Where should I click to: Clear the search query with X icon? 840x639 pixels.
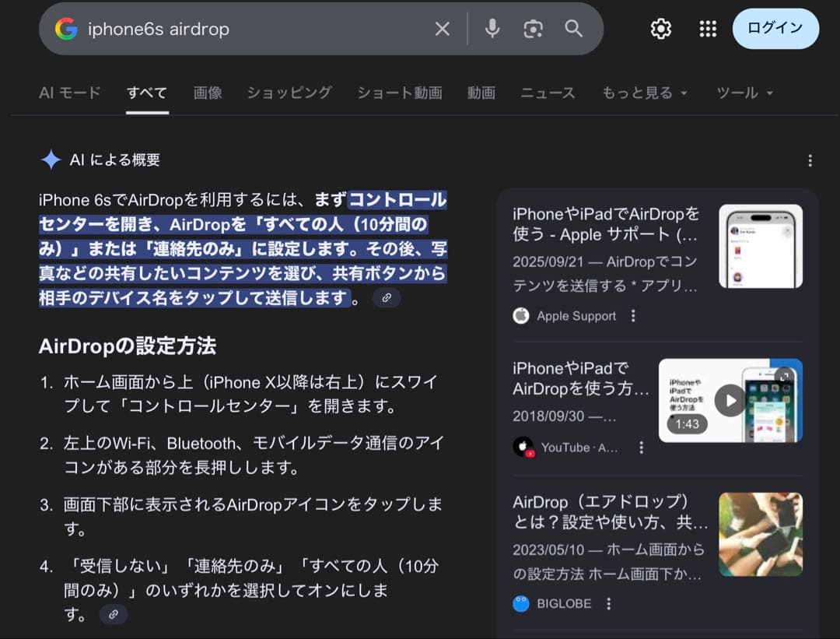click(443, 29)
